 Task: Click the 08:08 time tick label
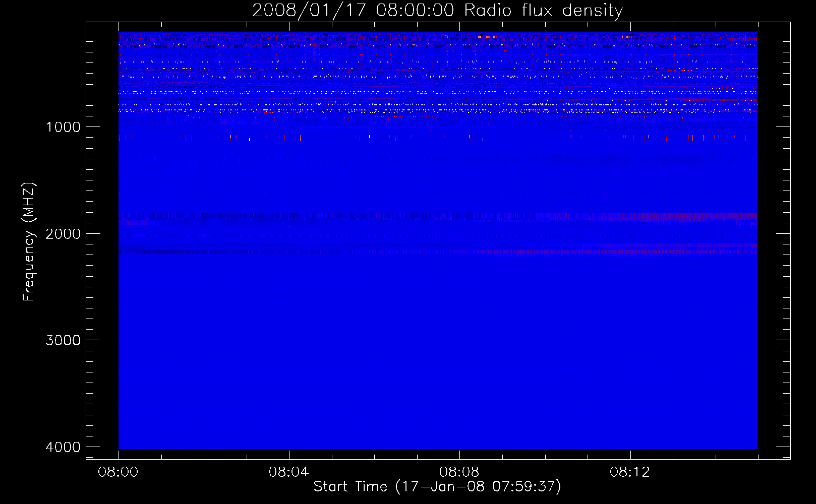click(x=459, y=472)
